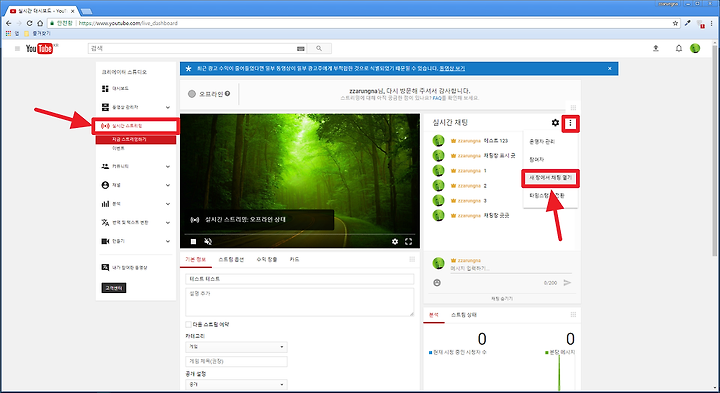This screenshot has width=720, height=393.
Task: Open the Video Manager (동영상 관리자) sidebar icon
Action: pyautogui.click(x=105, y=107)
